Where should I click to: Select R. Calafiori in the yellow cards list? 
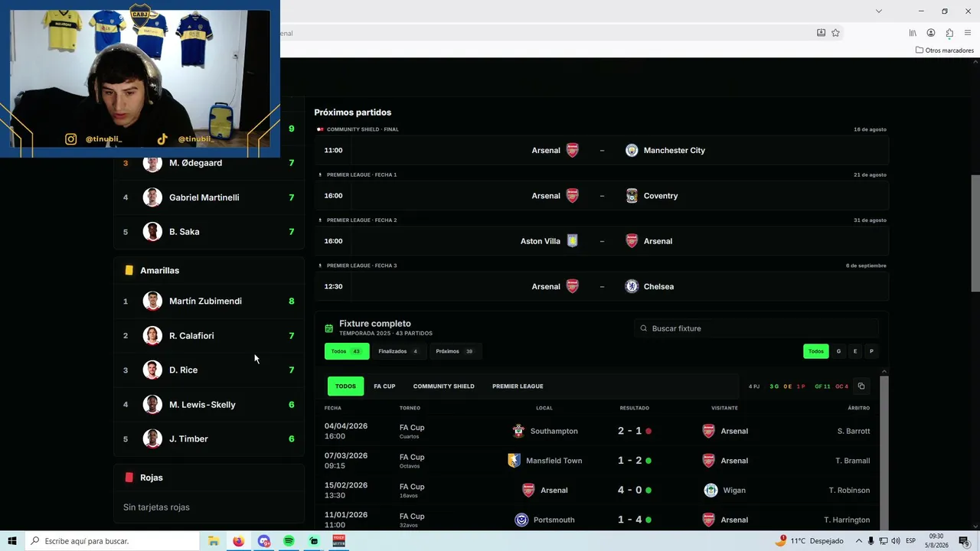pyautogui.click(x=209, y=335)
